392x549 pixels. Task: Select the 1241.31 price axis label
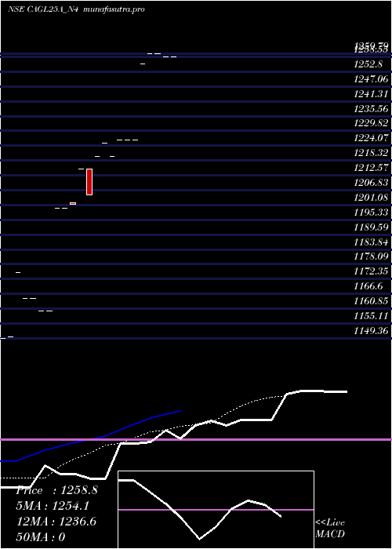372,94
